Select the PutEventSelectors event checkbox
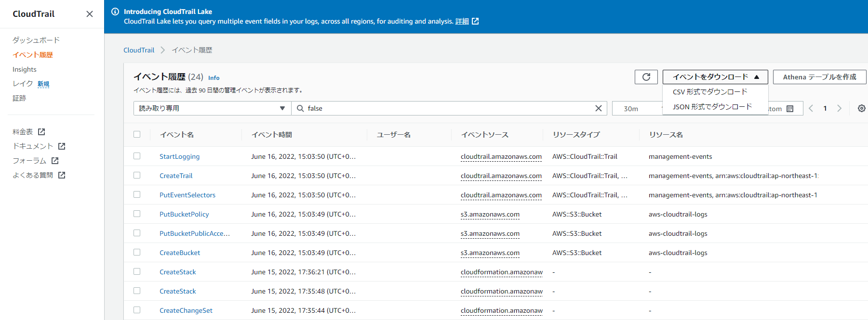Viewport: 868px width, 320px height. coord(137,194)
